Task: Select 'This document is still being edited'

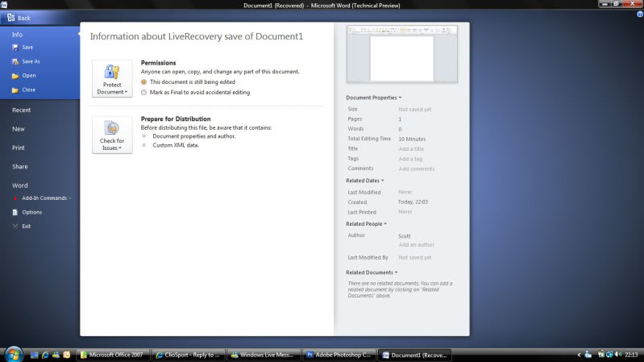Action: click(143, 82)
